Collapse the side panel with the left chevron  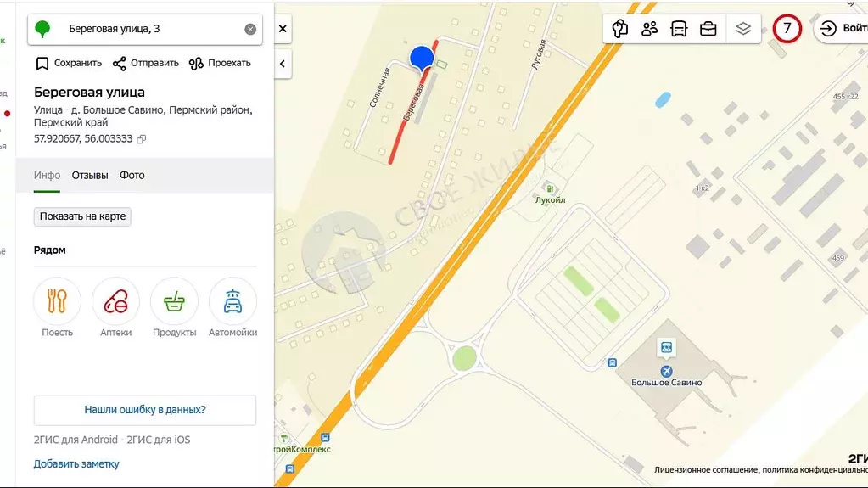tap(283, 64)
